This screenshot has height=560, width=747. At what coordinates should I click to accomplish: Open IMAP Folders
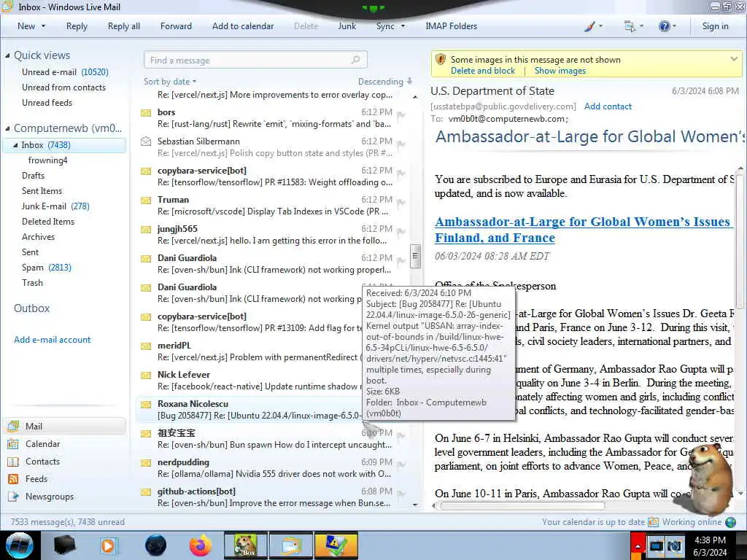(451, 26)
